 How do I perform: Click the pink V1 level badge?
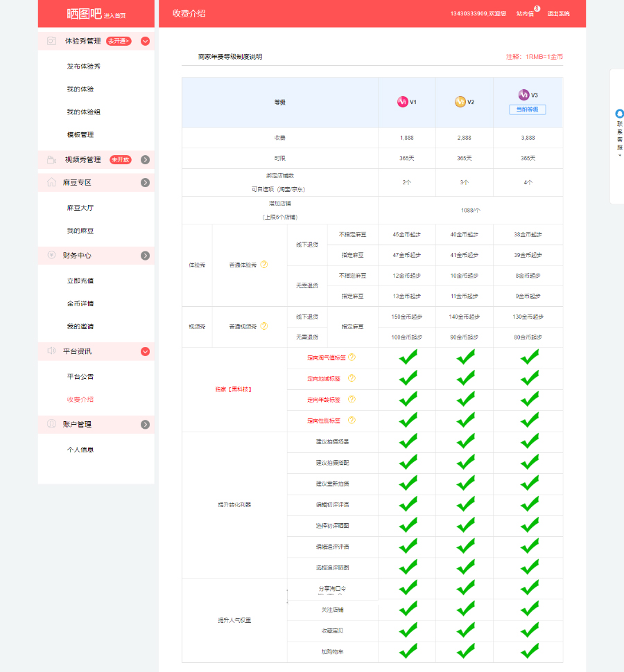tap(403, 102)
